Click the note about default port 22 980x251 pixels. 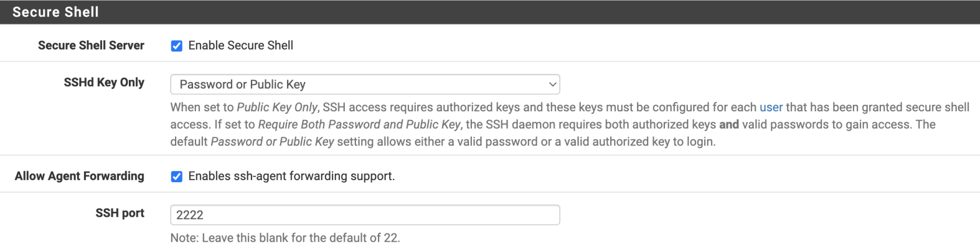pyautogui.click(x=285, y=238)
